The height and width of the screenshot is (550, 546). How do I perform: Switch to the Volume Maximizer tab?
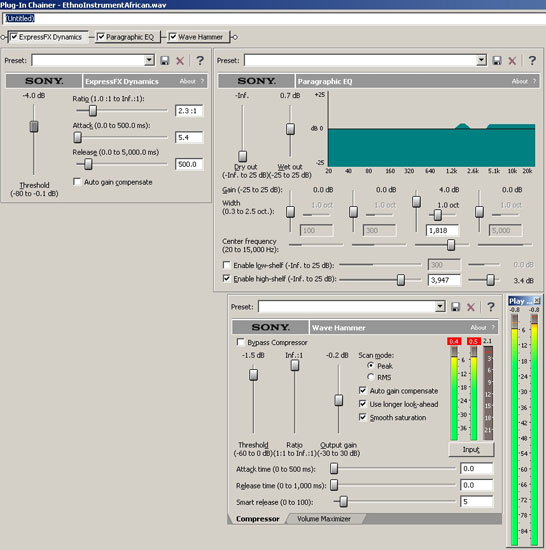(x=324, y=519)
